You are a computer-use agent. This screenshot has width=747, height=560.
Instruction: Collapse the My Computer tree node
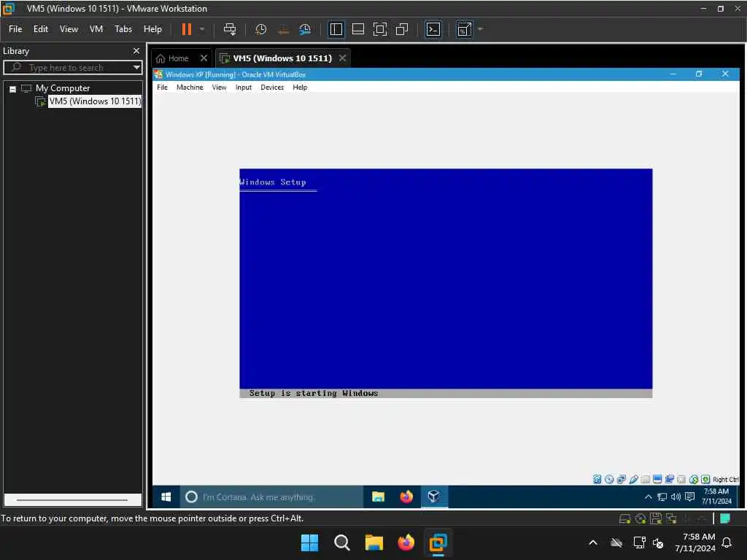13,88
